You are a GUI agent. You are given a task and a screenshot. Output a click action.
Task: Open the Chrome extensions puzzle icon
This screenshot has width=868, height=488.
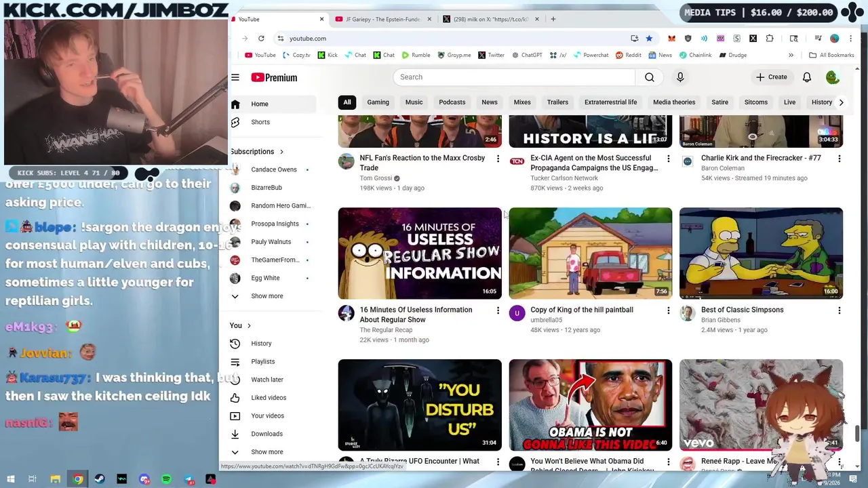770,39
